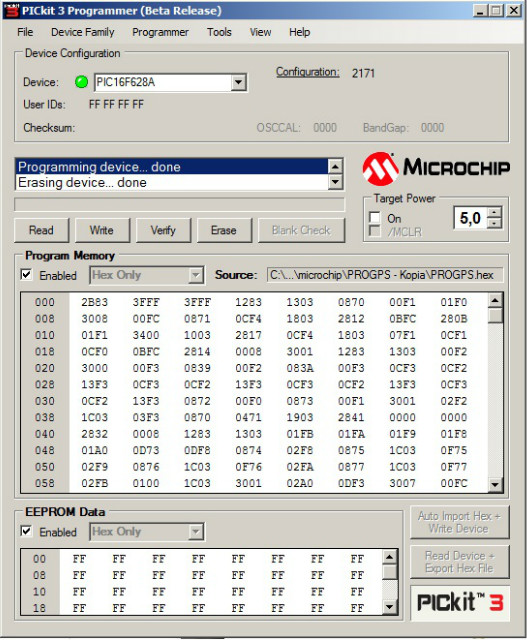The height and width of the screenshot is (640, 527).
Task: Open the Device Family menu
Action: tap(82, 32)
